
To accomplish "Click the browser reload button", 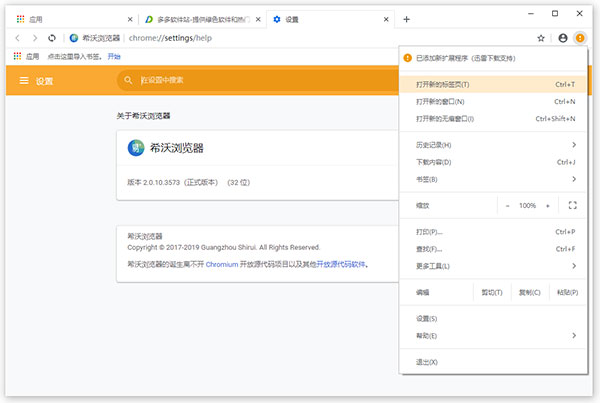I will click(52, 38).
